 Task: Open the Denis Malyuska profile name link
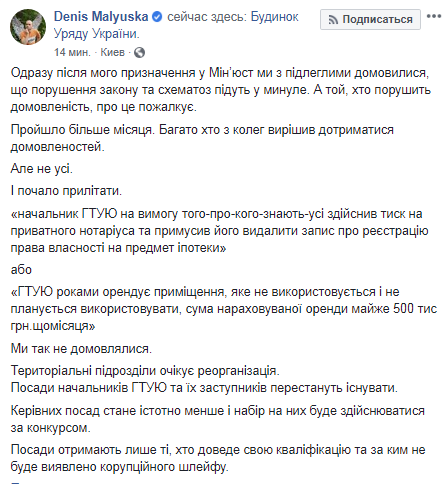click(x=101, y=17)
